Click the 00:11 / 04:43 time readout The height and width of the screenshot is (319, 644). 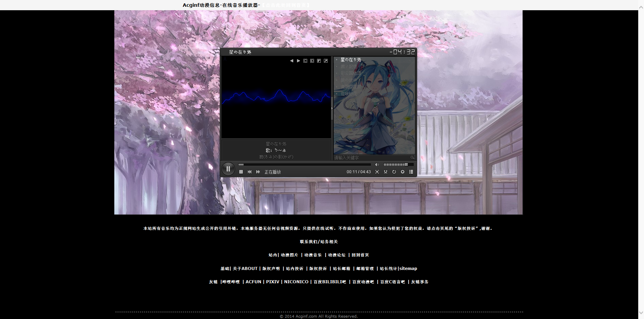click(x=359, y=172)
